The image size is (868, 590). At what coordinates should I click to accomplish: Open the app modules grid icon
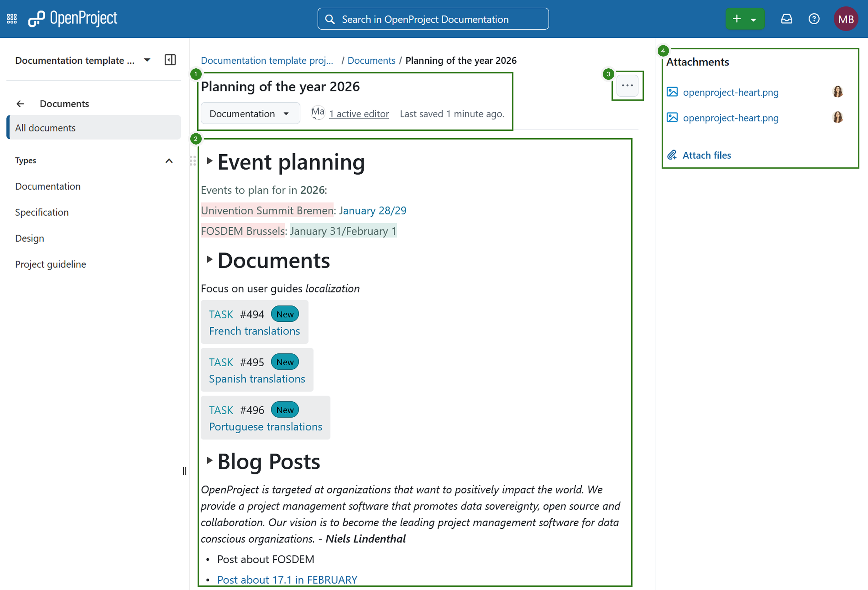click(x=12, y=18)
